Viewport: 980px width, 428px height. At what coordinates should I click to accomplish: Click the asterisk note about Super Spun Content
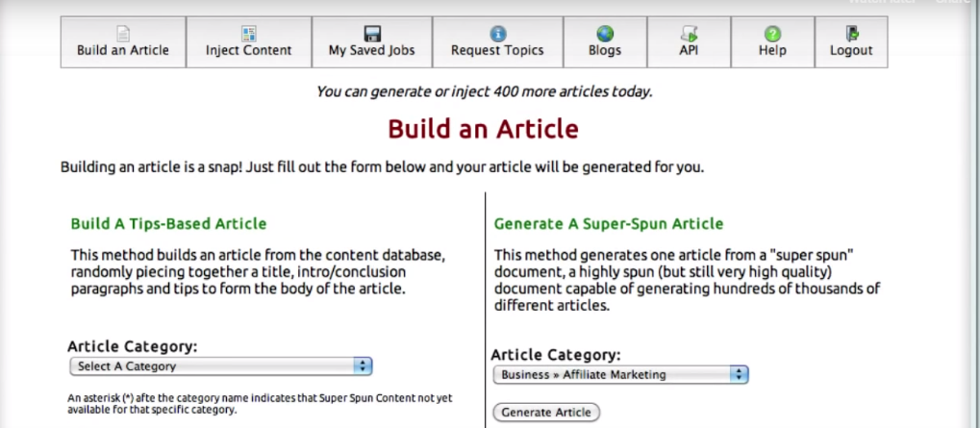point(260,404)
